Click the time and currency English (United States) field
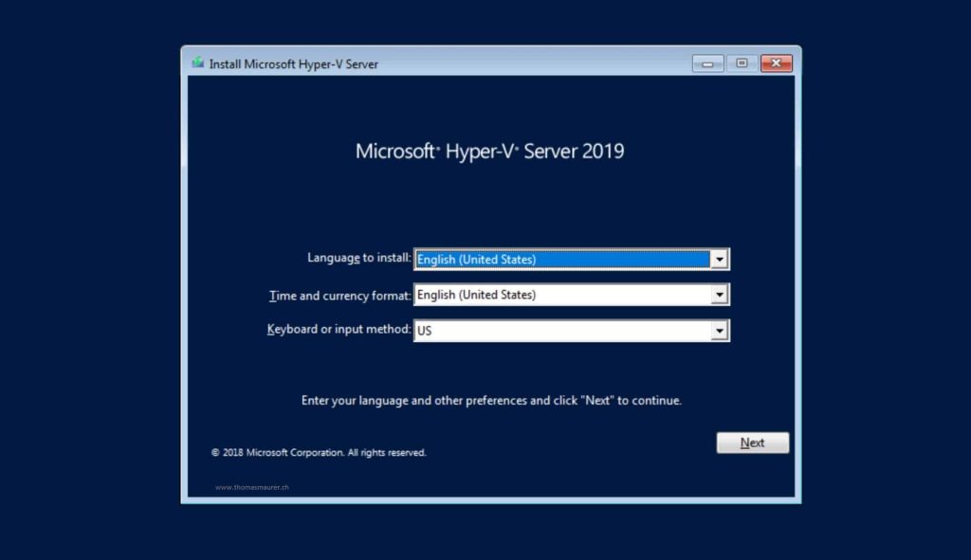 click(x=559, y=294)
